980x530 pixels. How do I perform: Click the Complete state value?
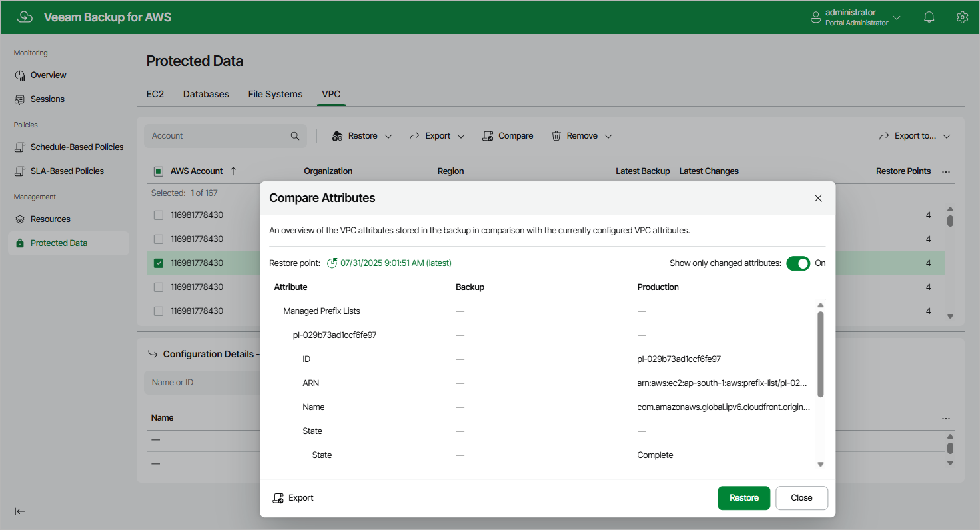tap(655, 455)
